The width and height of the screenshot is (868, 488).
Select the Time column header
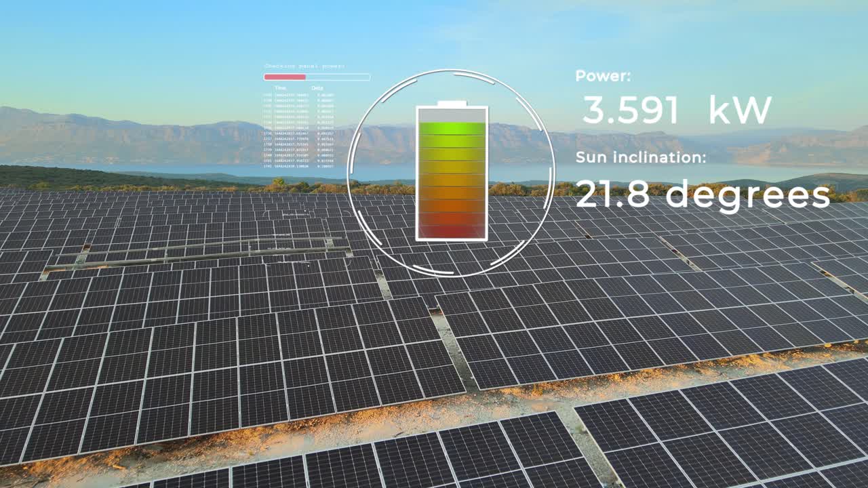pyautogui.click(x=280, y=88)
